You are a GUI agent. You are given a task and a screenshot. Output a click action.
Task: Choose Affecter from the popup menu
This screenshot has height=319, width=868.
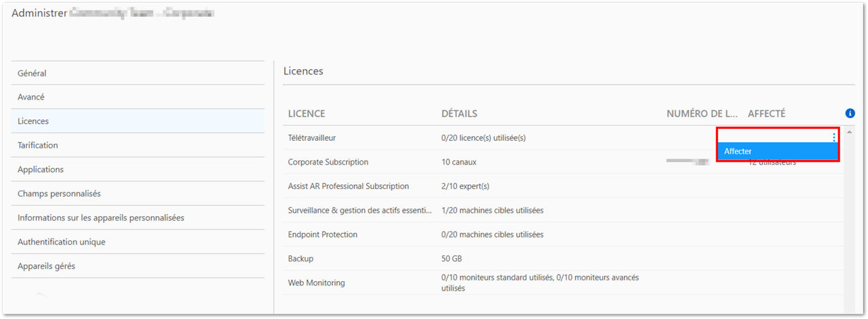coord(778,152)
